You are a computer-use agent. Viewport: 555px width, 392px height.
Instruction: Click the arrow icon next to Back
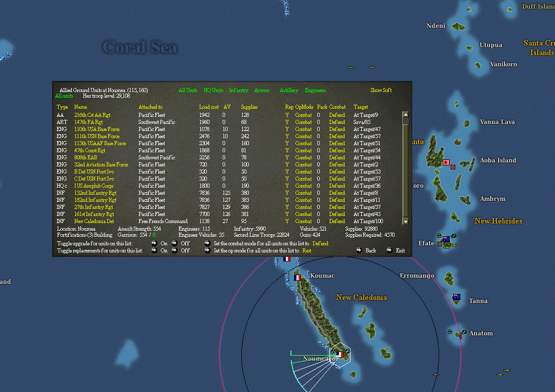click(359, 250)
